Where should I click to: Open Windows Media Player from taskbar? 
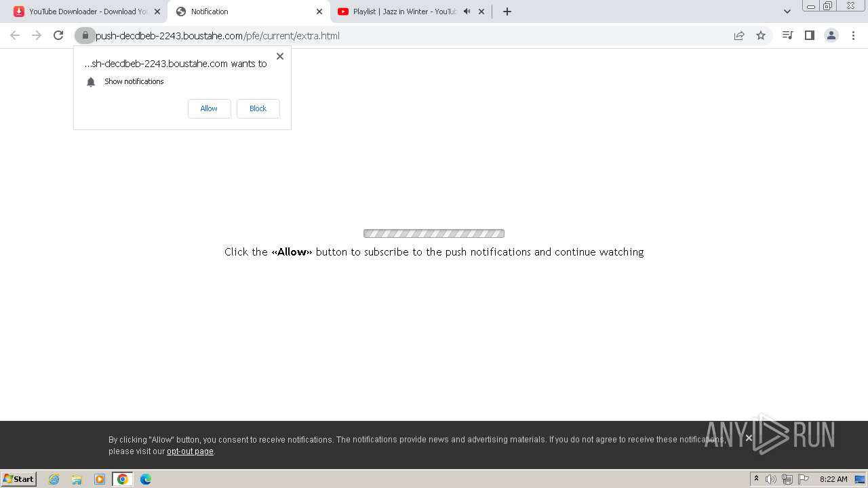pyautogui.click(x=100, y=479)
